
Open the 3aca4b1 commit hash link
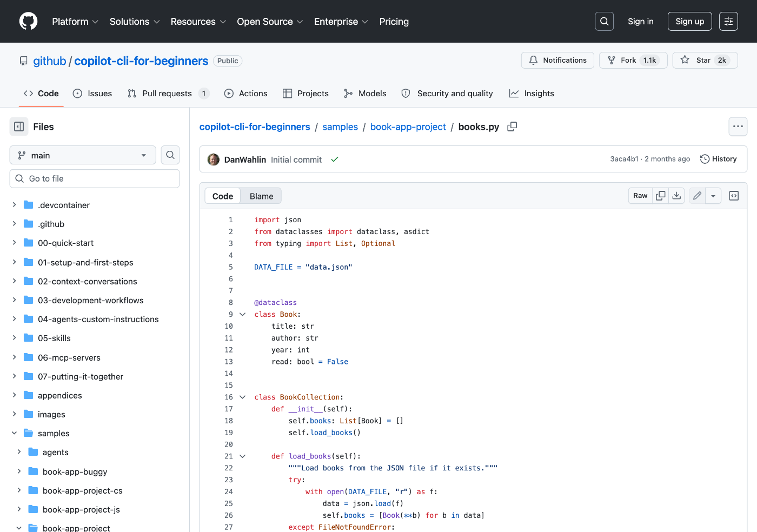[625, 159]
